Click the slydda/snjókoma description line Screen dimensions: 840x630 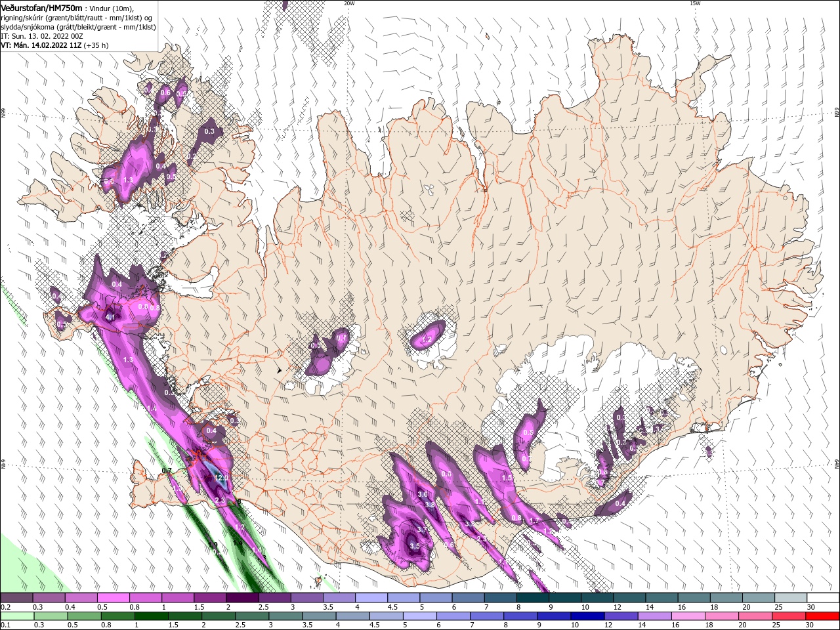(78, 27)
